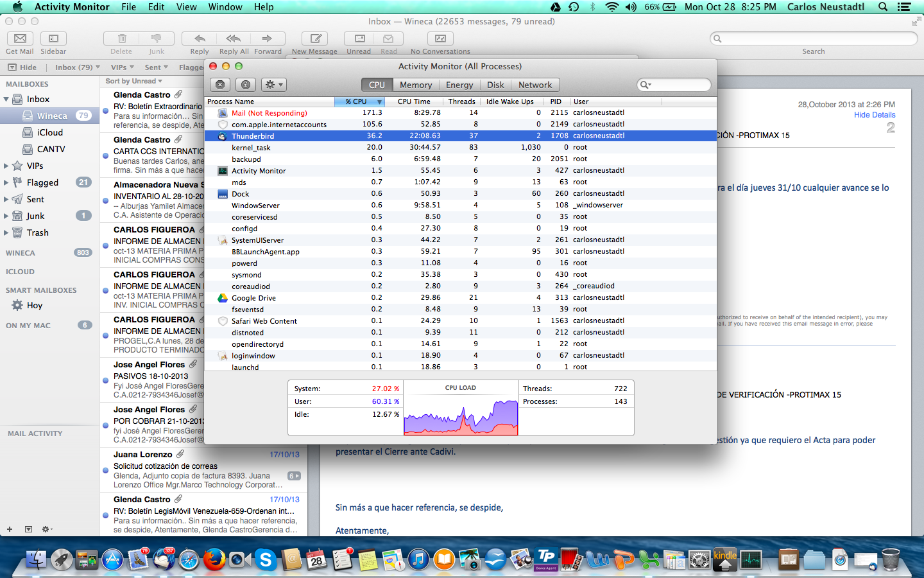This screenshot has width=924, height=578.
Task: Open the Kindle app from the Dock
Action: tap(725, 559)
